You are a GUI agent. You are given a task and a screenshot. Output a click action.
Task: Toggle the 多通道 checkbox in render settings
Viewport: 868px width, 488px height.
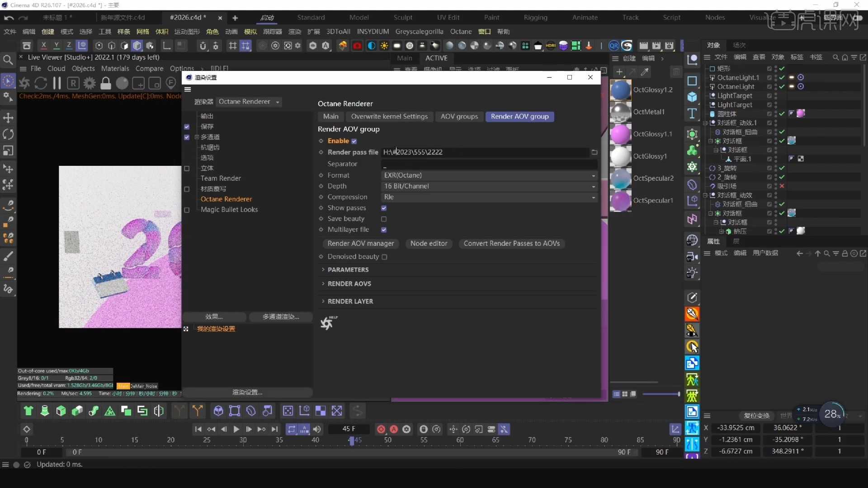187,137
